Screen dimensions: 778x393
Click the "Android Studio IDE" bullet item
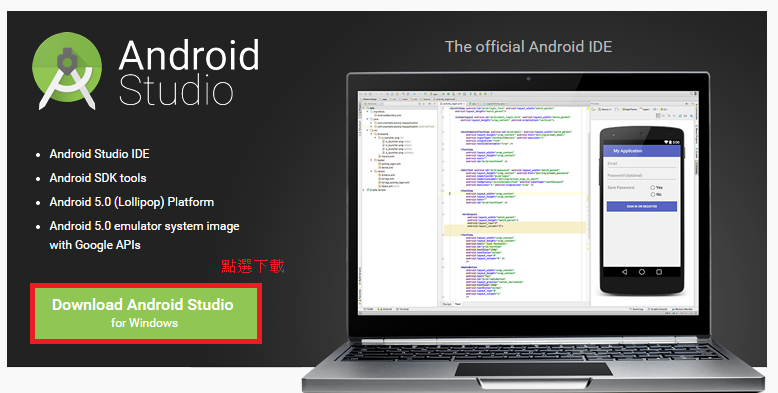coord(99,154)
